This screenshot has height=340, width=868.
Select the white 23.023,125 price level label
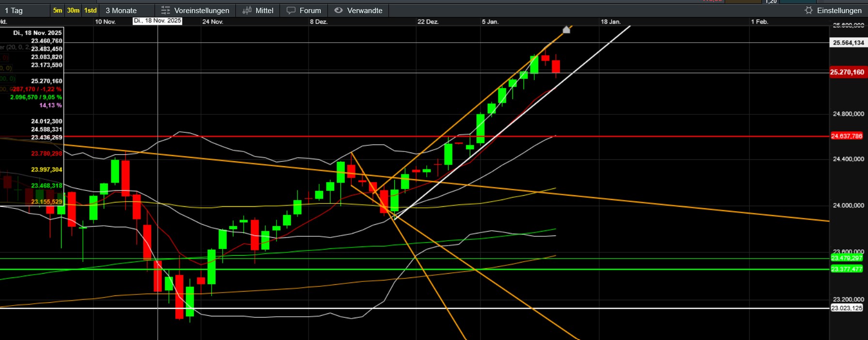[x=847, y=308]
